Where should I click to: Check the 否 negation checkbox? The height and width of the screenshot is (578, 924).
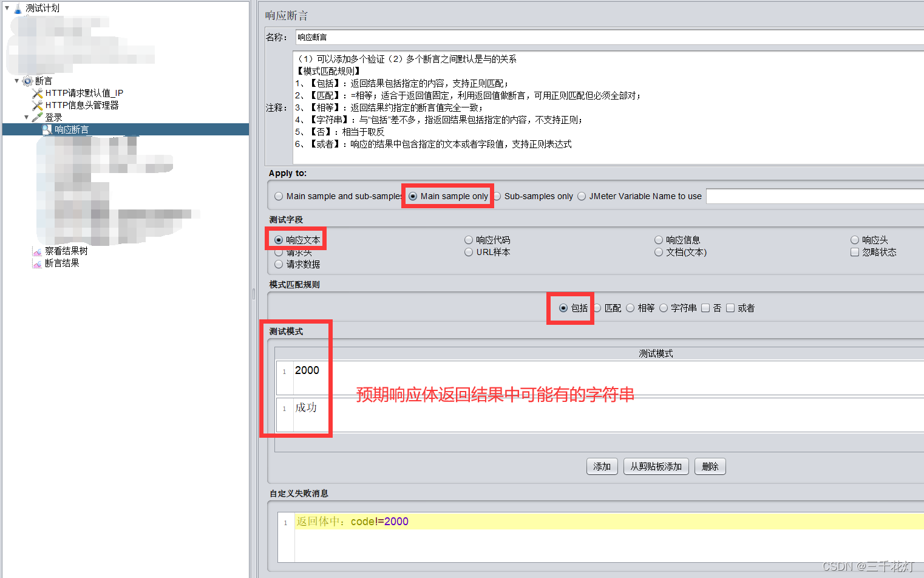coord(705,308)
